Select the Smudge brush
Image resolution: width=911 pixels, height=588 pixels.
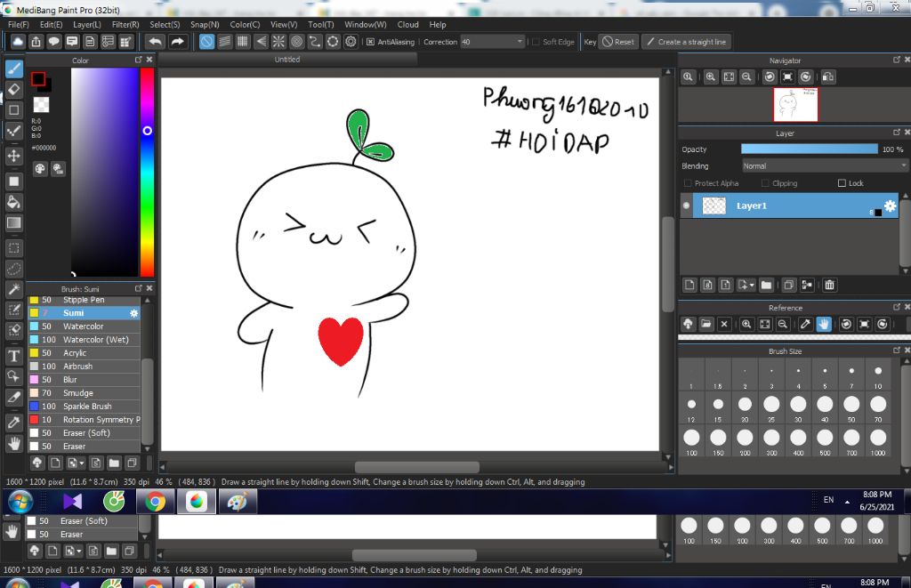[85, 393]
